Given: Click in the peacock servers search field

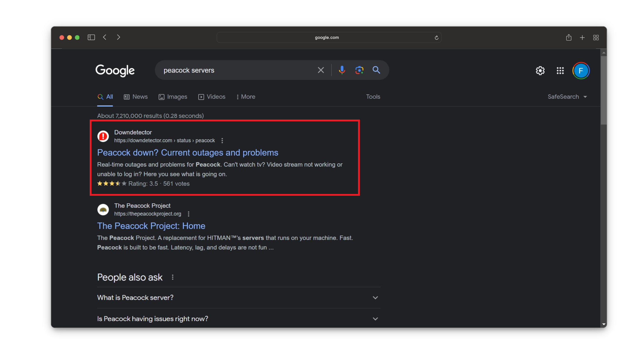Looking at the screenshot, I should pos(235,70).
